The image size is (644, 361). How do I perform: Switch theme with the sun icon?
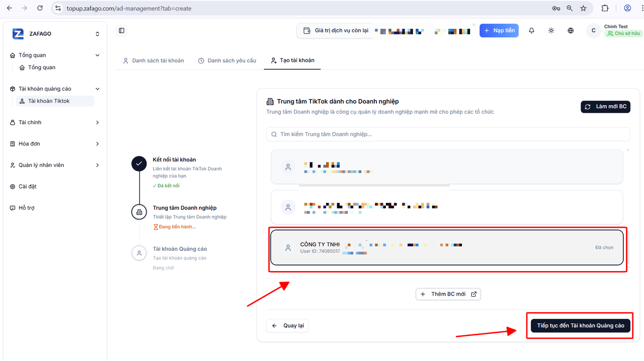pos(551,31)
